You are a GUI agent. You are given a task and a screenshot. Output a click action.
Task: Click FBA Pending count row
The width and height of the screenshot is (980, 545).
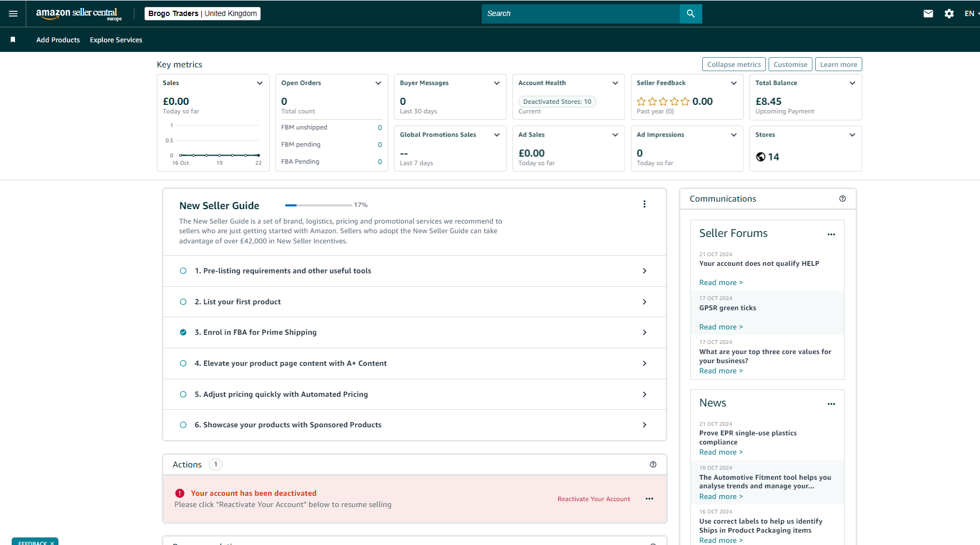[331, 162]
